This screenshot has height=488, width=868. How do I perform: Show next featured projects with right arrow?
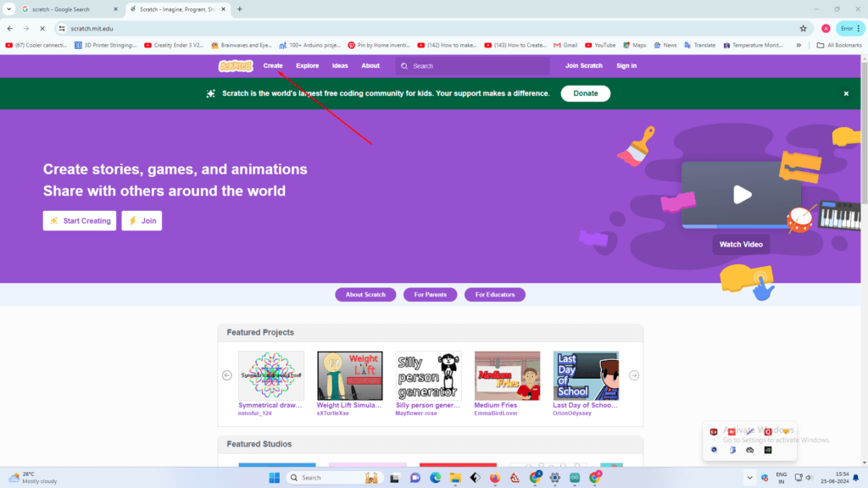634,375
